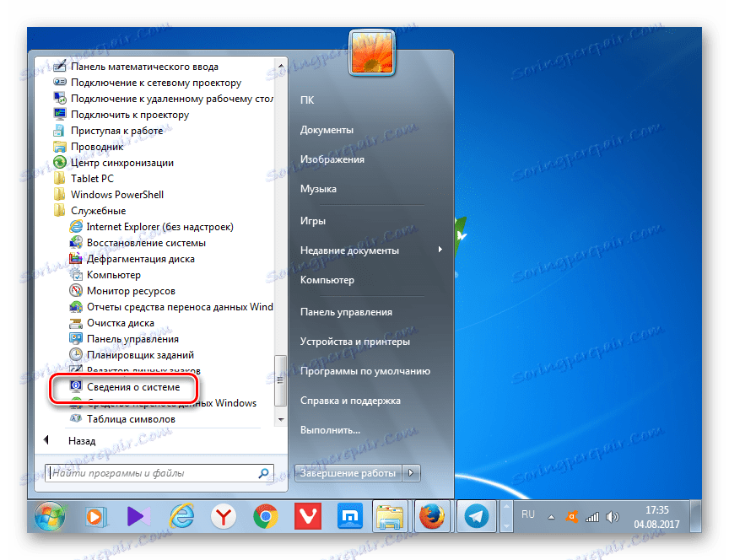Launch Telegram from the taskbar

[476, 515]
